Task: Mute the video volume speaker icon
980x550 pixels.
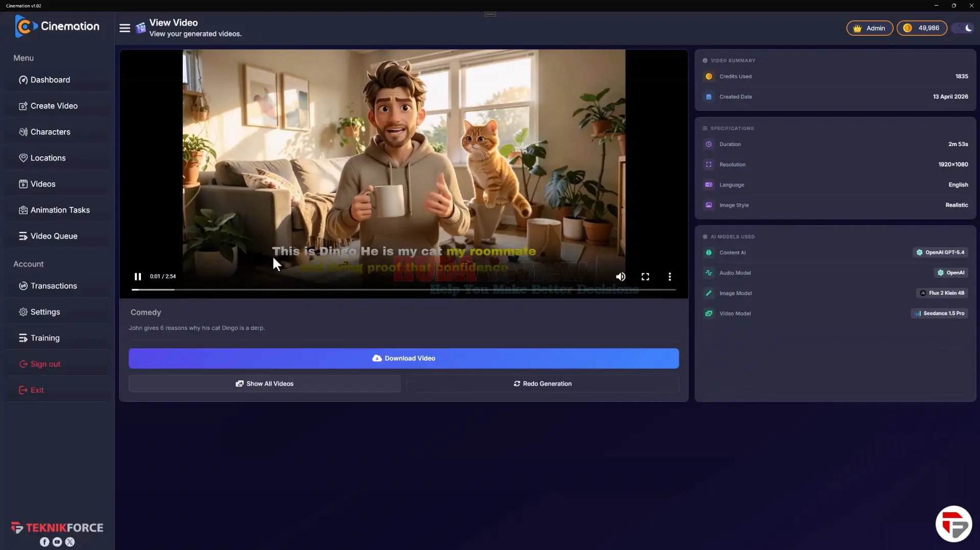Action: pyautogui.click(x=620, y=276)
